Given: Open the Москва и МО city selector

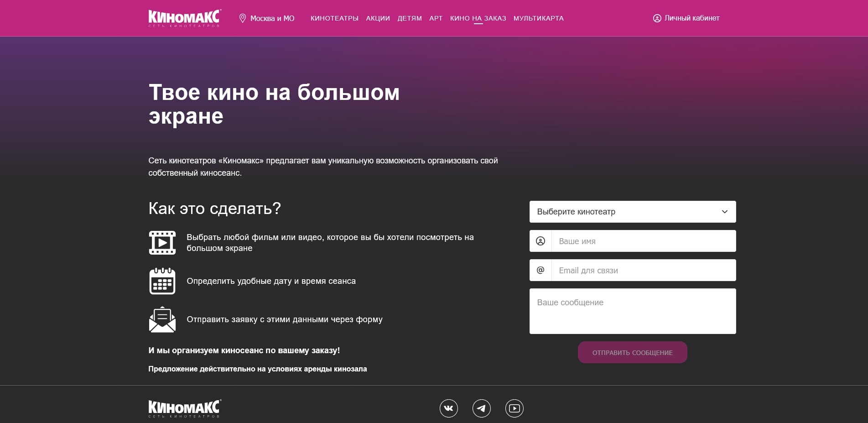Looking at the screenshot, I should point(272,18).
